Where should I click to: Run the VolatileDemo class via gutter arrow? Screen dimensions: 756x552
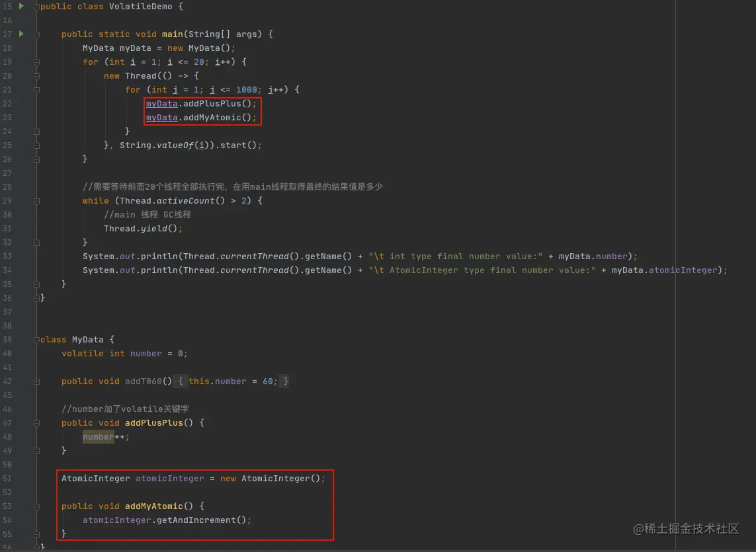pyautogui.click(x=21, y=6)
